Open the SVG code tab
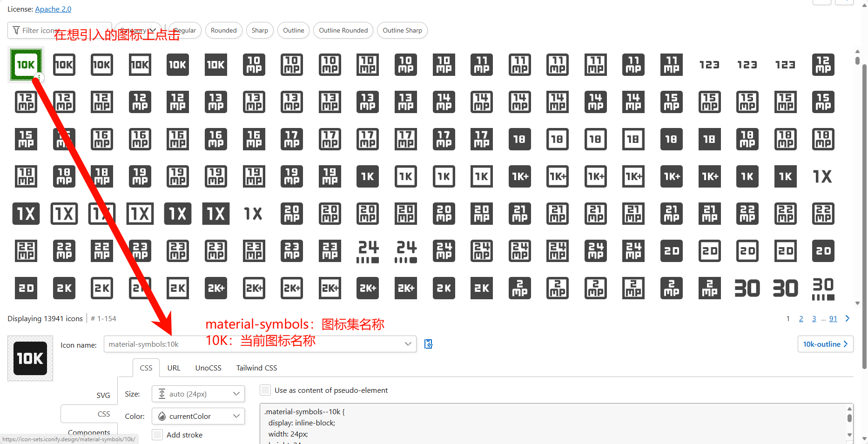 (103, 395)
